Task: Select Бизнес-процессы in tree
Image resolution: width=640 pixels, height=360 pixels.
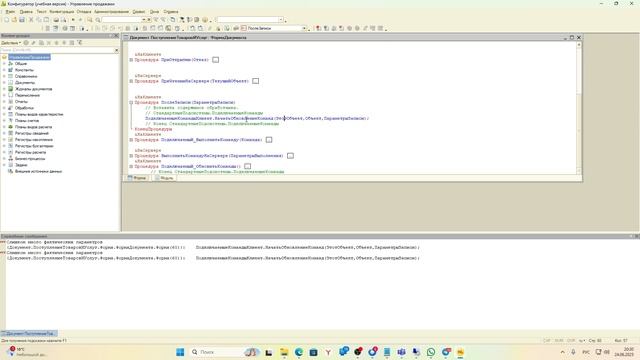Action: pos(30,158)
